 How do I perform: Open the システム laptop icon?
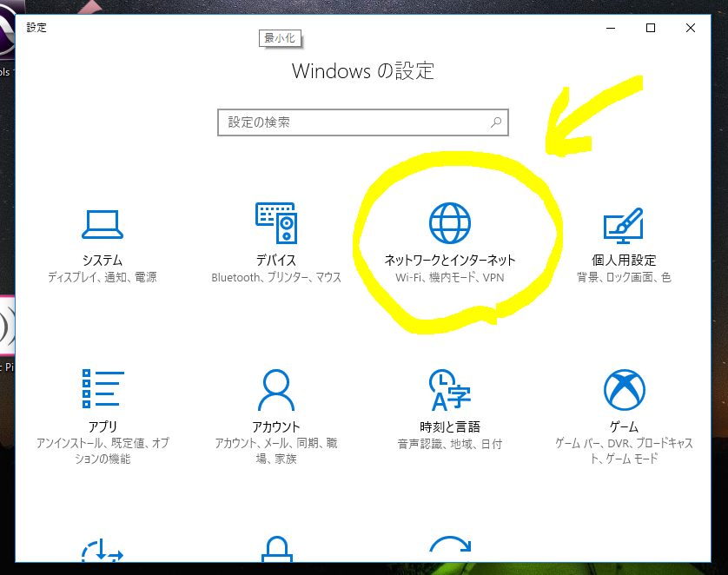click(x=103, y=224)
